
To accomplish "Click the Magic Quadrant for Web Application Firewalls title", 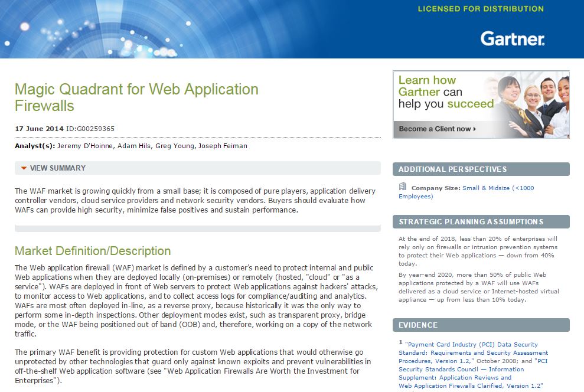I will point(136,97).
